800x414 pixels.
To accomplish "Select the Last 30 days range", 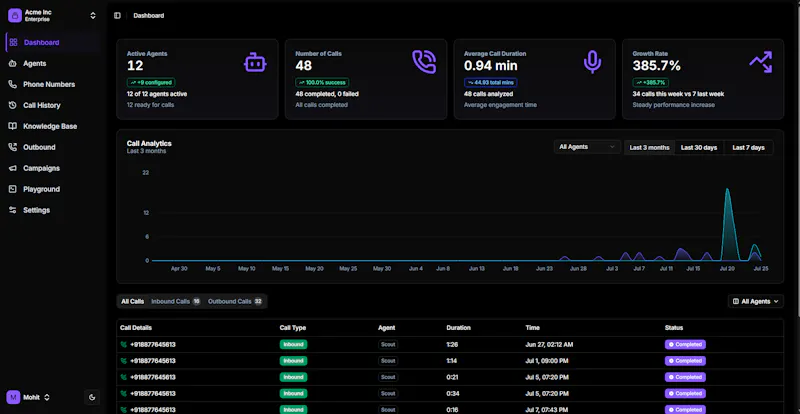I will 699,148.
